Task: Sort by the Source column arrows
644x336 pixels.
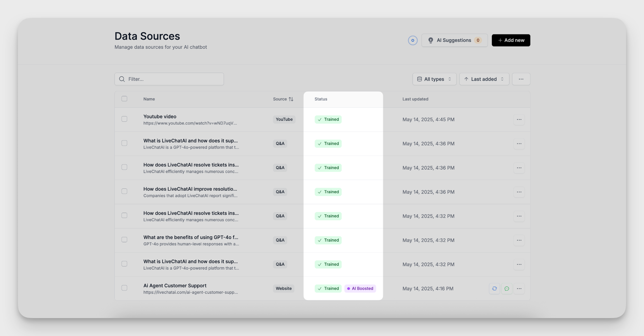Action: 291,99
